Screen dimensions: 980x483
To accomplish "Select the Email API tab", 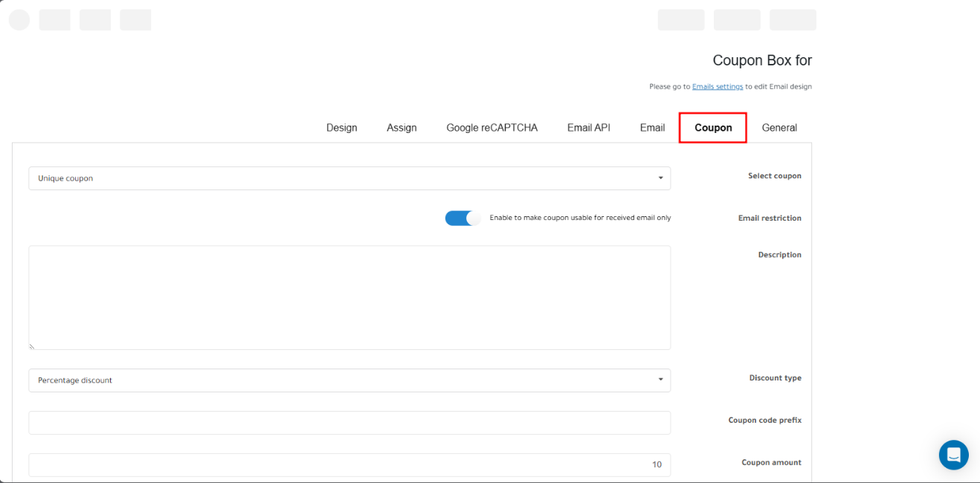I will pyautogui.click(x=588, y=128).
